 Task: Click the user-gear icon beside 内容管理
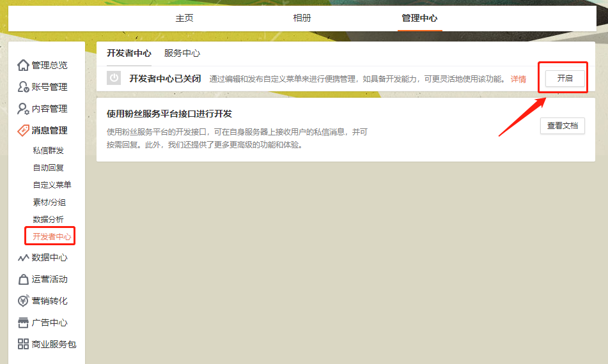coord(23,109)
